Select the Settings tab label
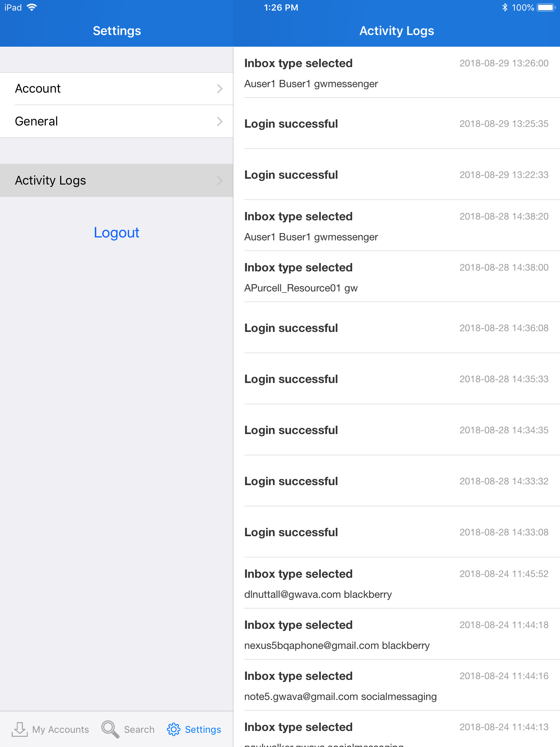 click(203, 729)
